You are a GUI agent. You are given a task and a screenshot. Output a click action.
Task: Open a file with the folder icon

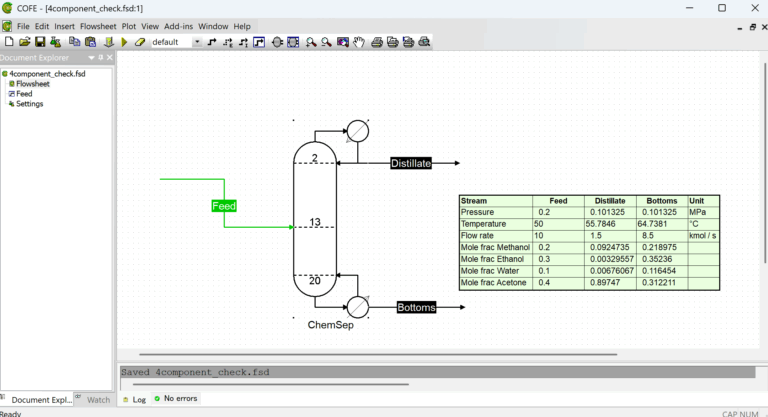tap(24, 42)
